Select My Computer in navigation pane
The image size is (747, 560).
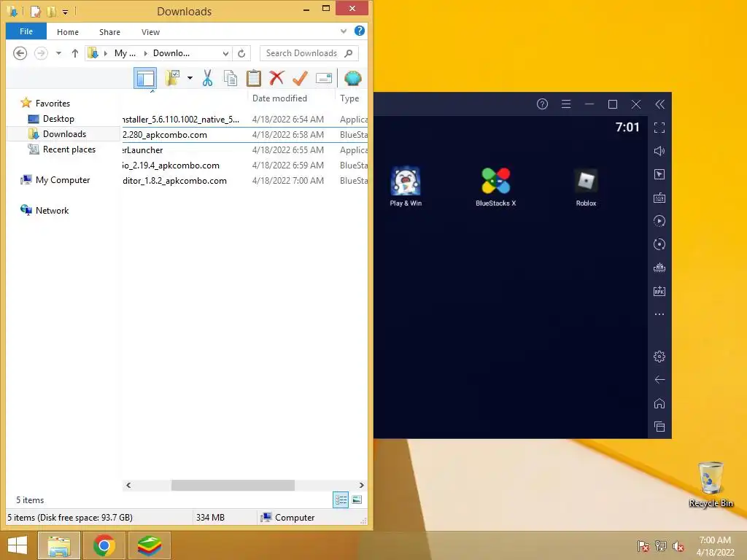click(x=63, y=180)
